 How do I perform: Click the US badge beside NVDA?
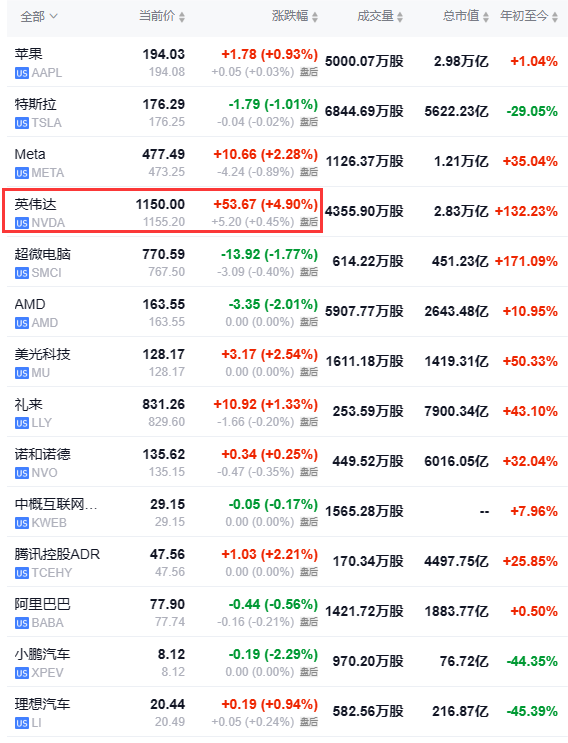(x=22, y=223)
